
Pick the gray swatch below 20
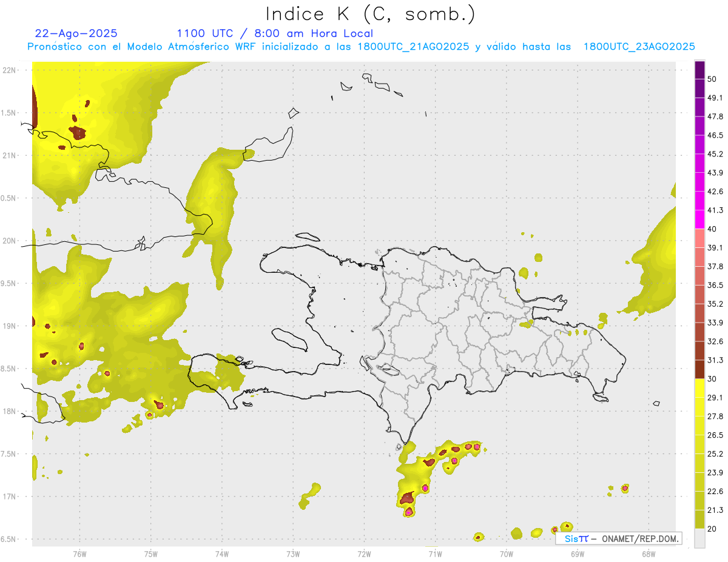click(x=699, y=538)
